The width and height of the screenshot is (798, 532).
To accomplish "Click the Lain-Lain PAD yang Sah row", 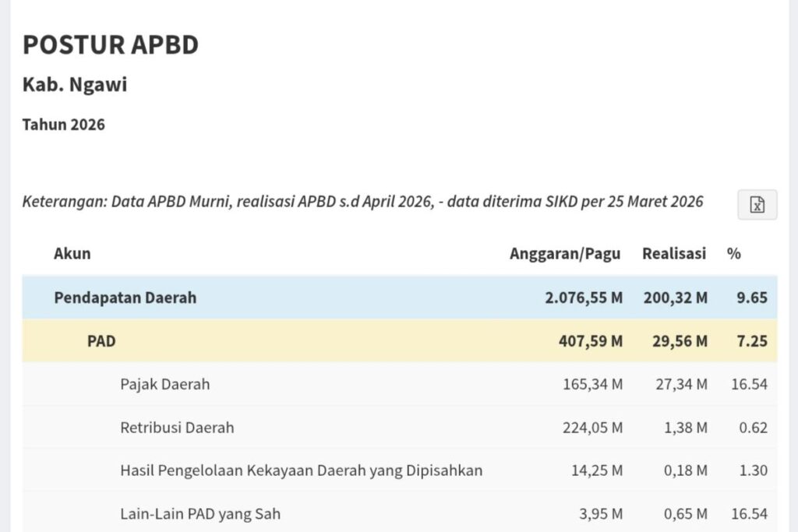I will 400,513.
